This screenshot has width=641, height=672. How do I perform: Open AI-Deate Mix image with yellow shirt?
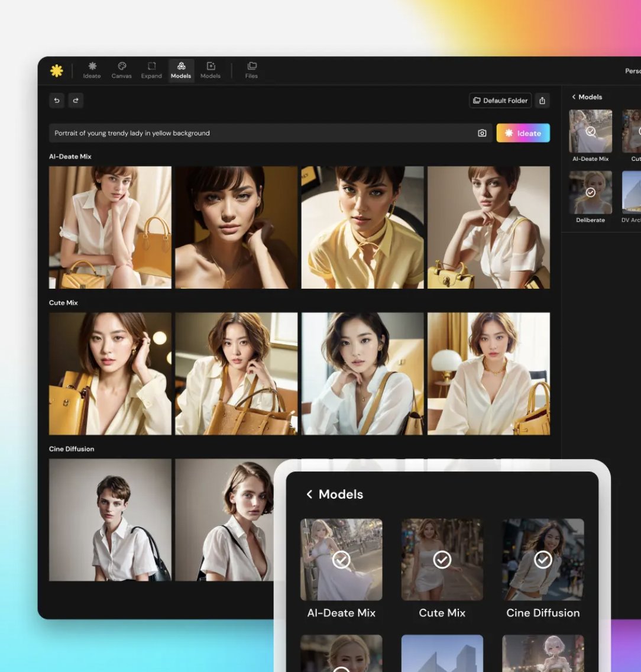(x=362, y=227)
